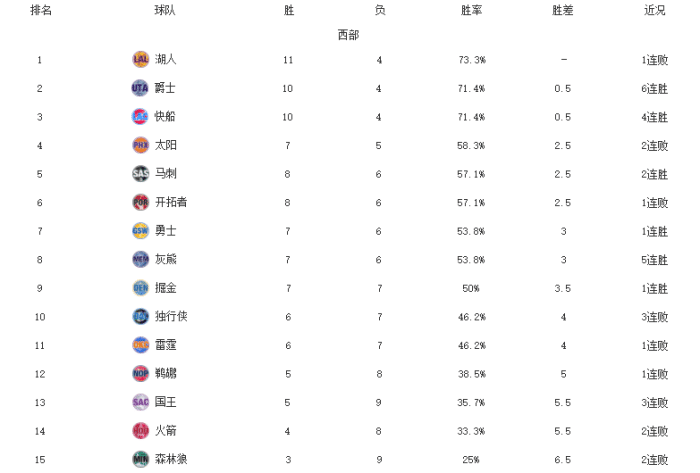Click the Grizzlies (灰熊) team logo
The image size is (700, 473).
point(140,259)
